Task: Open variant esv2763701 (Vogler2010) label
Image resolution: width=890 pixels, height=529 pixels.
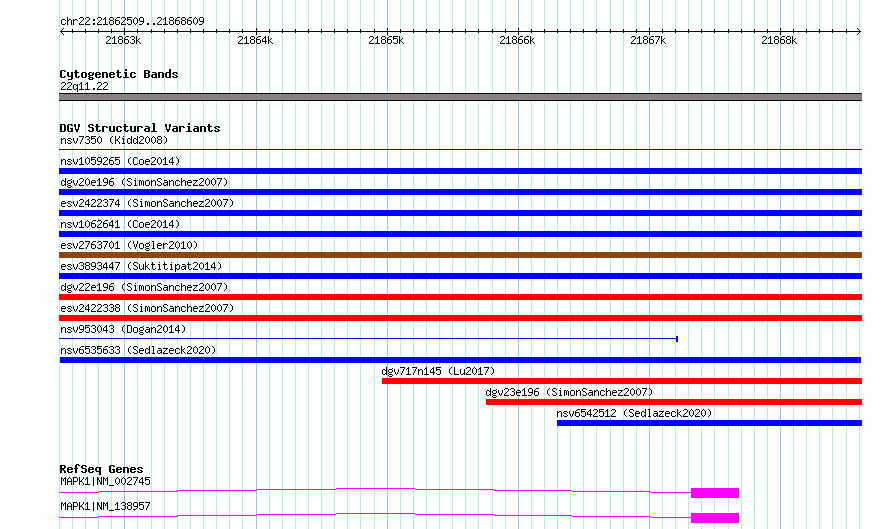Action: pos(129,245)
